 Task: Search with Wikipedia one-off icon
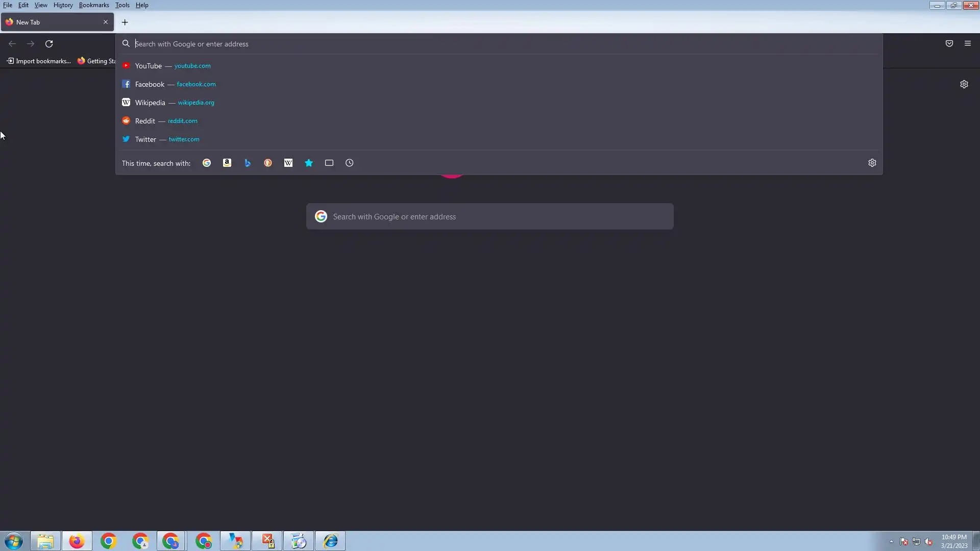coord(288,163)
